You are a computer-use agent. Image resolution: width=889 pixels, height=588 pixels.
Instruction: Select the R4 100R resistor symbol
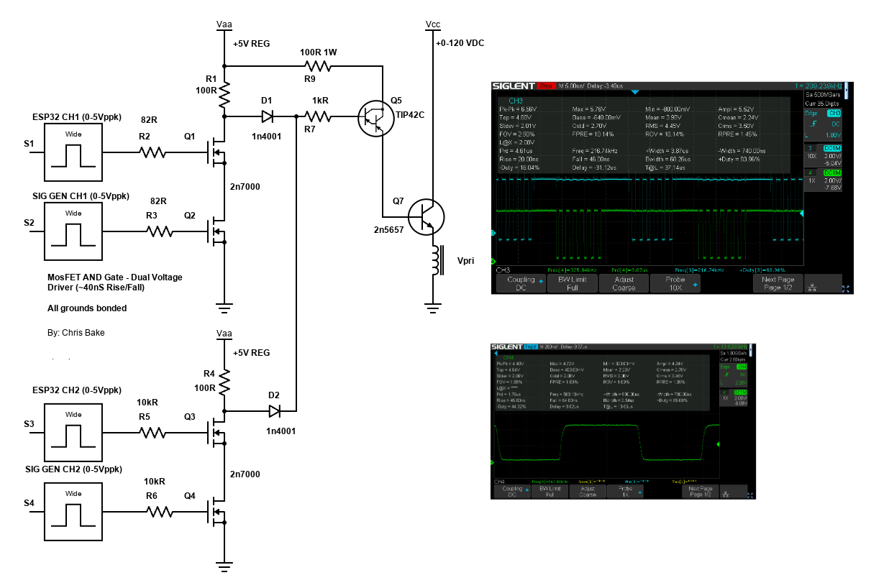pos(224,382)
